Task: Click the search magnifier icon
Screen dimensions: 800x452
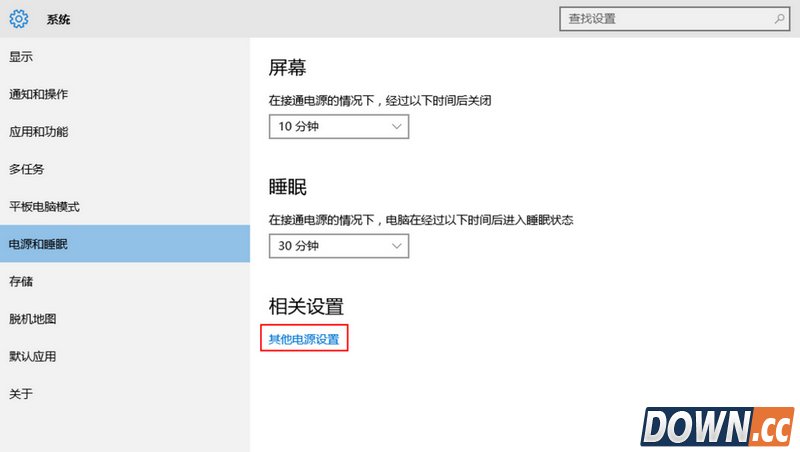Action: tap(779, 19)
